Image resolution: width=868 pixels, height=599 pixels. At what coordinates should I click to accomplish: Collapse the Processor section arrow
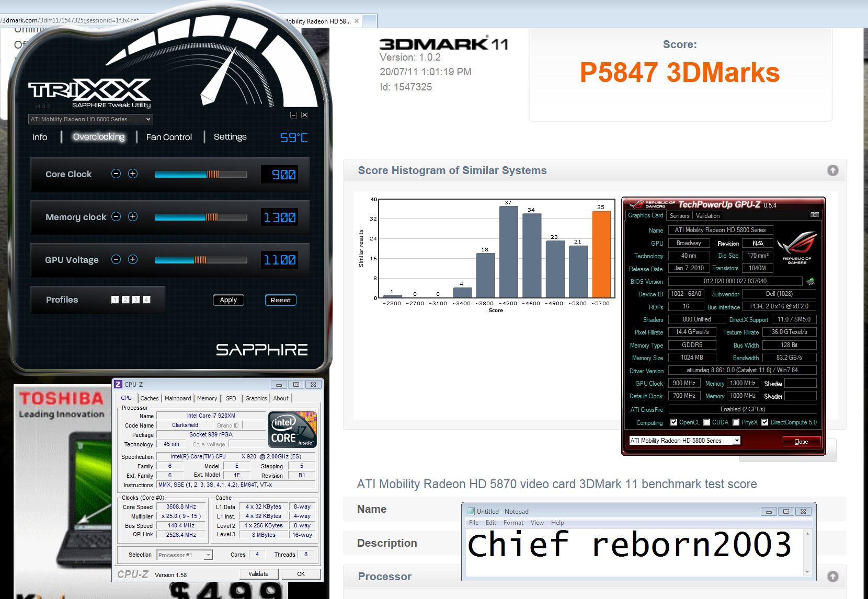point(833,577)
